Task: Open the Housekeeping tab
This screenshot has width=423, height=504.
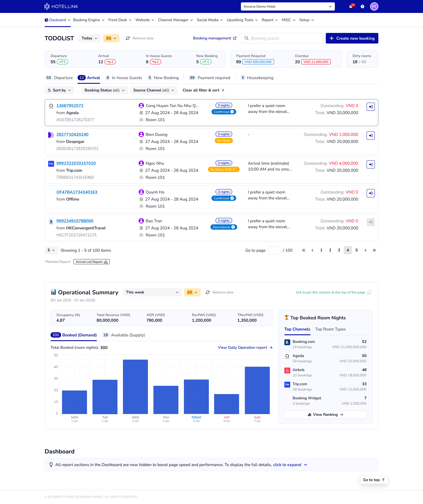Action: click(x=257, y=77)
